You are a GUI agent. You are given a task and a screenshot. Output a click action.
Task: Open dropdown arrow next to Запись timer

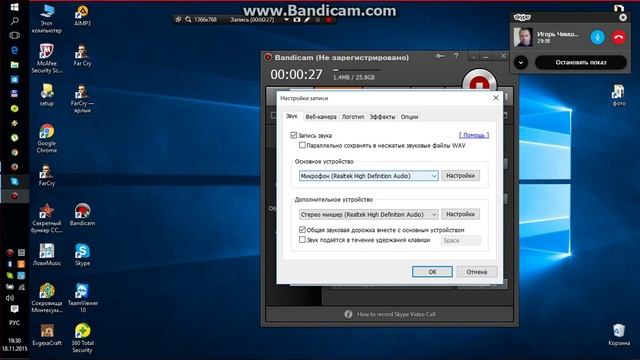[x=287, y=20]
